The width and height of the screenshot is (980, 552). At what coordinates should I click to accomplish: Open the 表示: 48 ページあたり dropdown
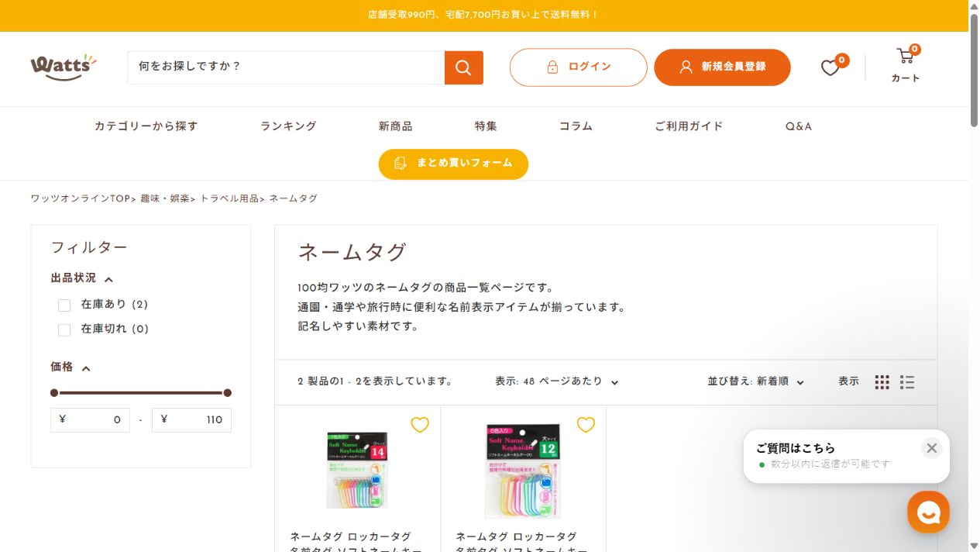[x=557, y=381]
